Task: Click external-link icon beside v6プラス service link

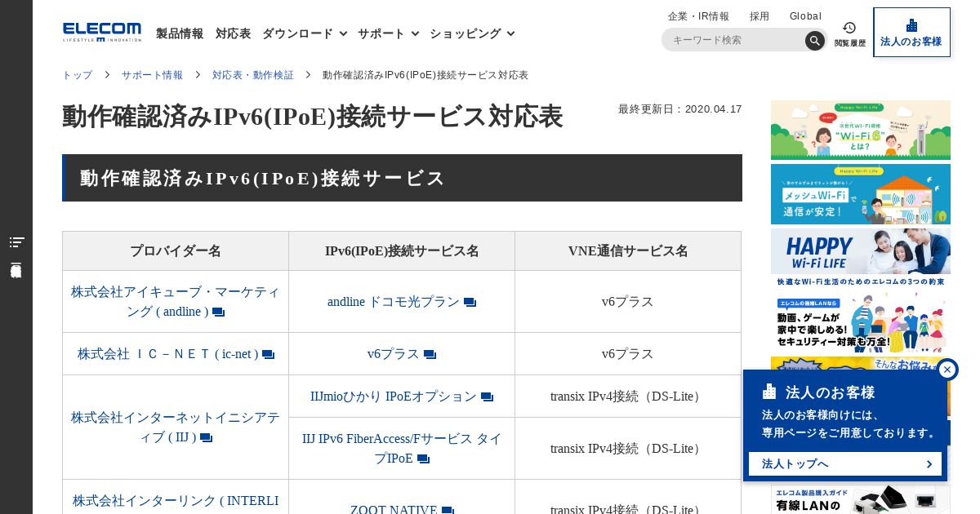Action: coord(430,355)
